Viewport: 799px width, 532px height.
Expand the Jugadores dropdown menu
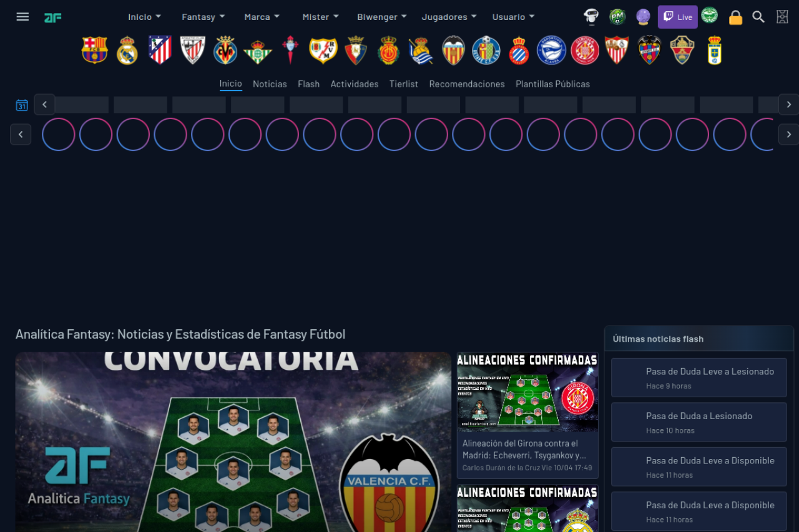click(449, 17)
